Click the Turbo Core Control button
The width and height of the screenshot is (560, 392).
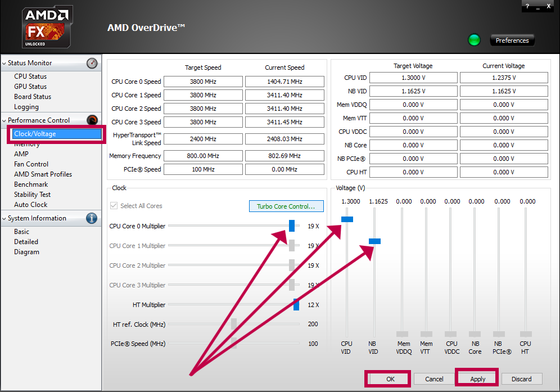click(x=286, y=206)
